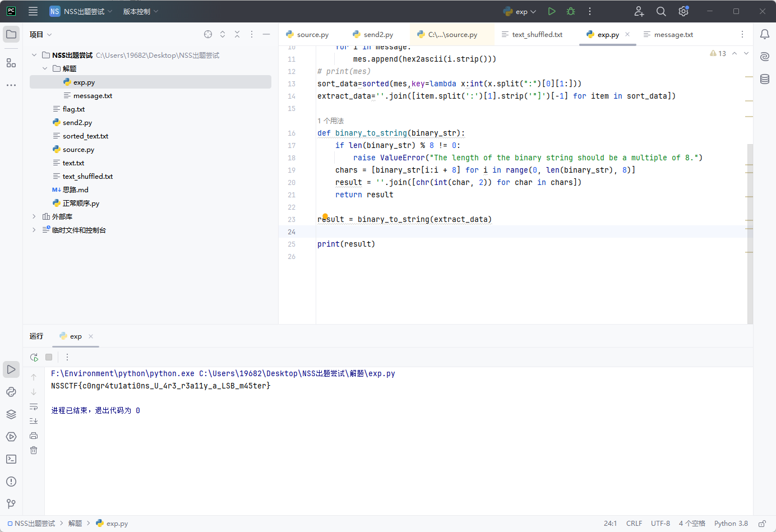This screenshot has height=532, width=776.
Task: Click the Python 3.8 interpreter in status bar
Action: tap(731, 524)
